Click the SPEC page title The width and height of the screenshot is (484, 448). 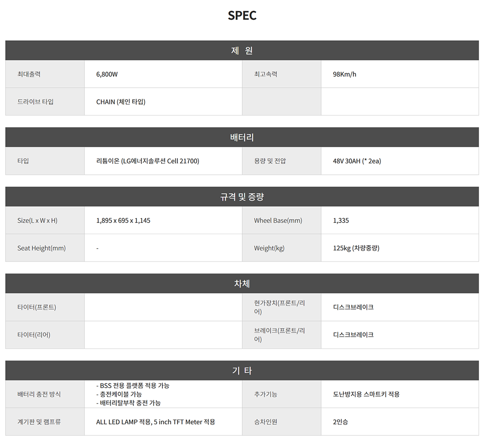coord(242,15)
